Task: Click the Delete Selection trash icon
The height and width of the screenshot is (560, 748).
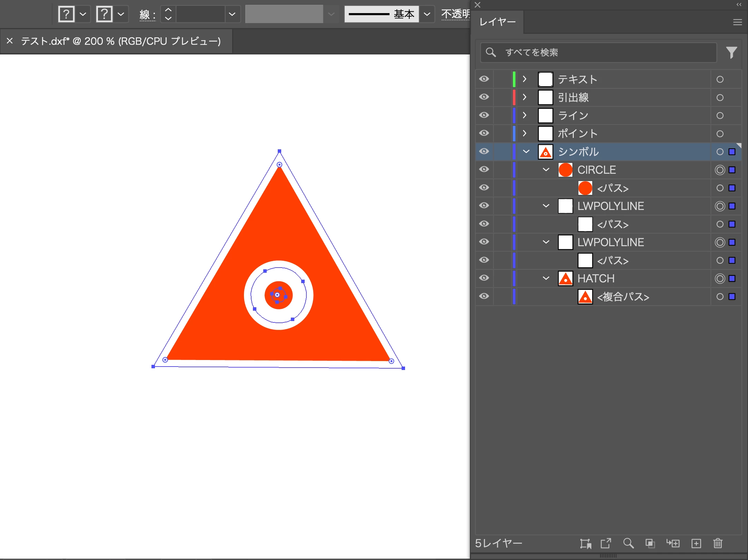Action: point(718,543)
